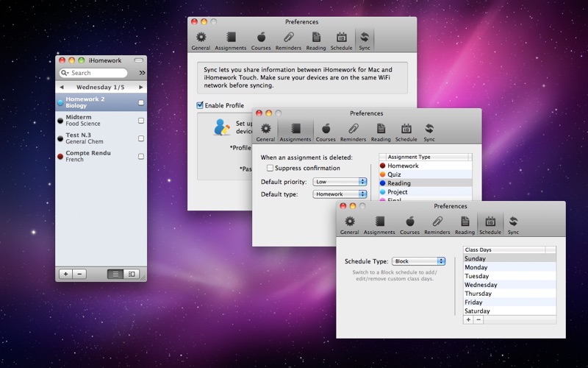This screenshot has height=368, width=588.
Task: Go to next day arrow in iHomework
Action: click(x=141, y=87)
